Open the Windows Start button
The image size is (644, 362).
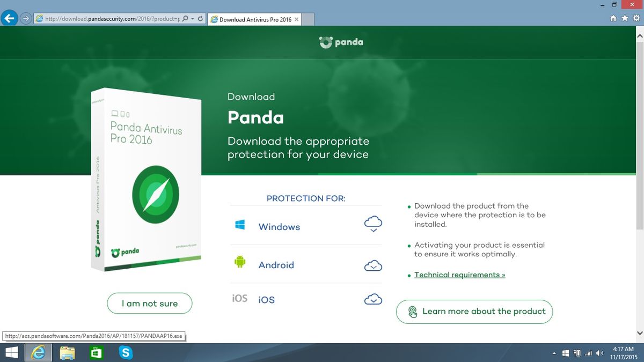click(12, 353)
